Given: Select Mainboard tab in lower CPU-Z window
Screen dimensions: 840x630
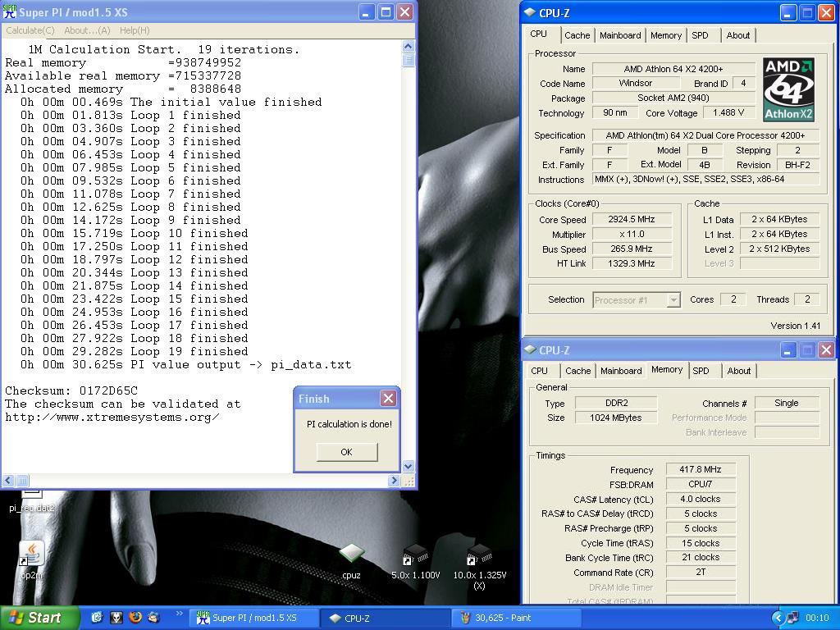Looking at the screenshot, I should (621, 371).
